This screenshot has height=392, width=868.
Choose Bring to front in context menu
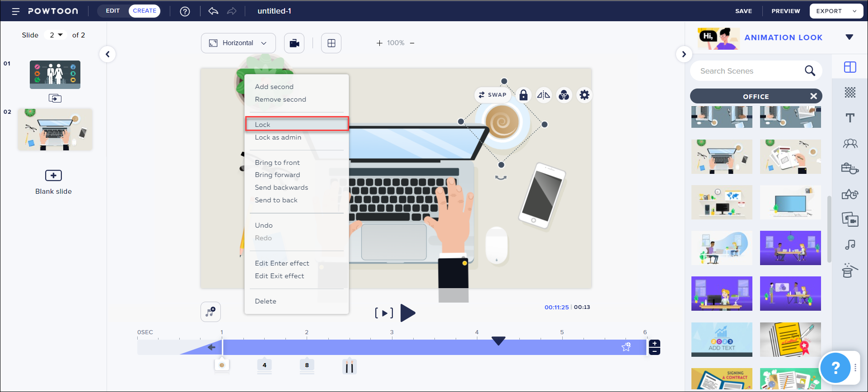tap(277, 163)
